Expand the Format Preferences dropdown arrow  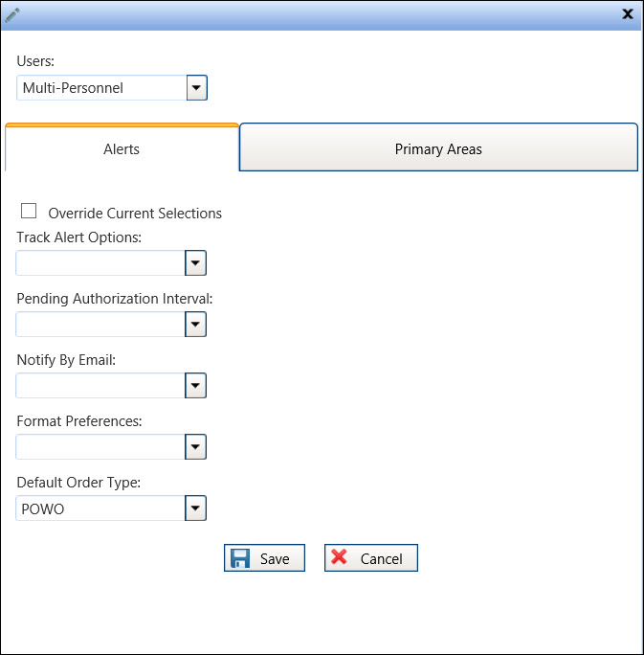[196, 447]
